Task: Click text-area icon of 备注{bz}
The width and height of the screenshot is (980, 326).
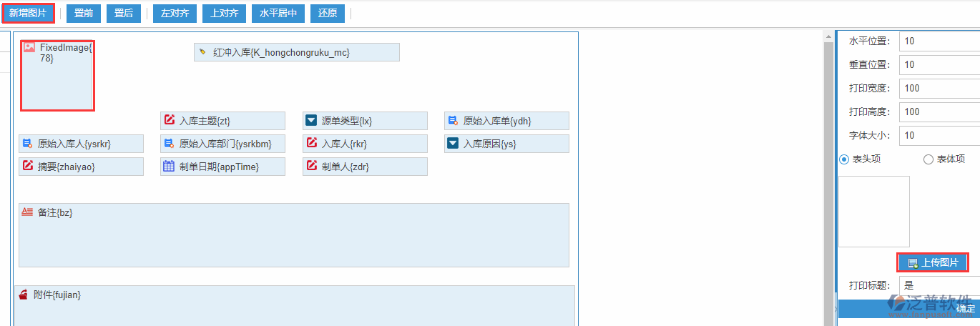Action: pyautogui.click(x=27, y=212)
